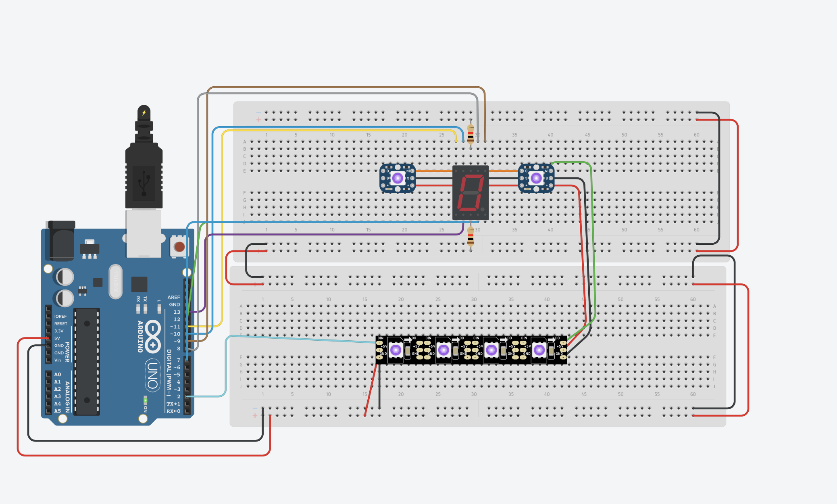837x504 pixels.
Task: Select the brown wire at top
Action: click(x=343, y=87)
